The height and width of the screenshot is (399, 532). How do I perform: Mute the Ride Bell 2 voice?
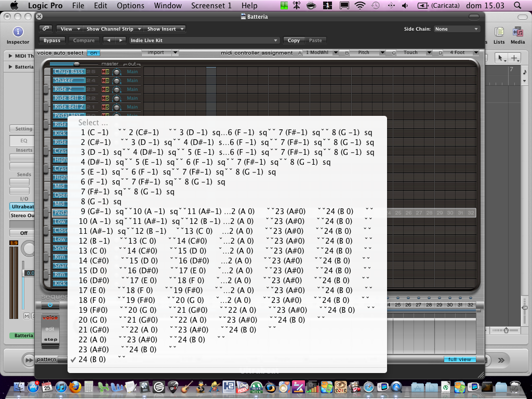pyautogui.click(x=104, y=107)
